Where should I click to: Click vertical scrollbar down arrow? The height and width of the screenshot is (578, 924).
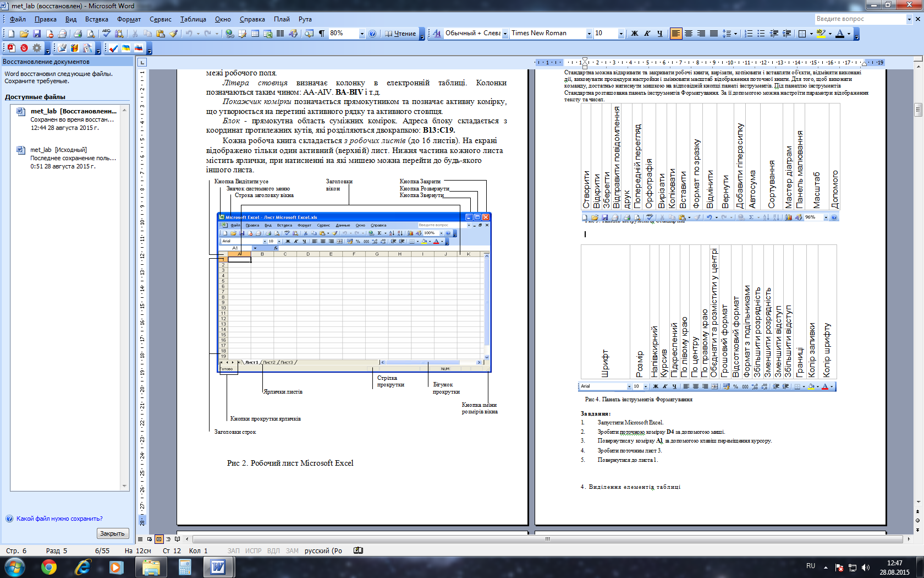(x=917, y=502)
